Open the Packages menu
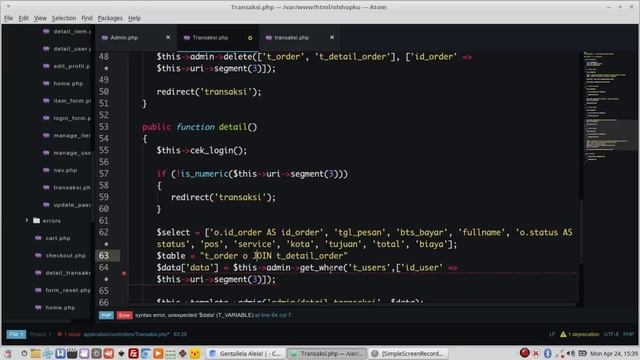 point(110,18)
